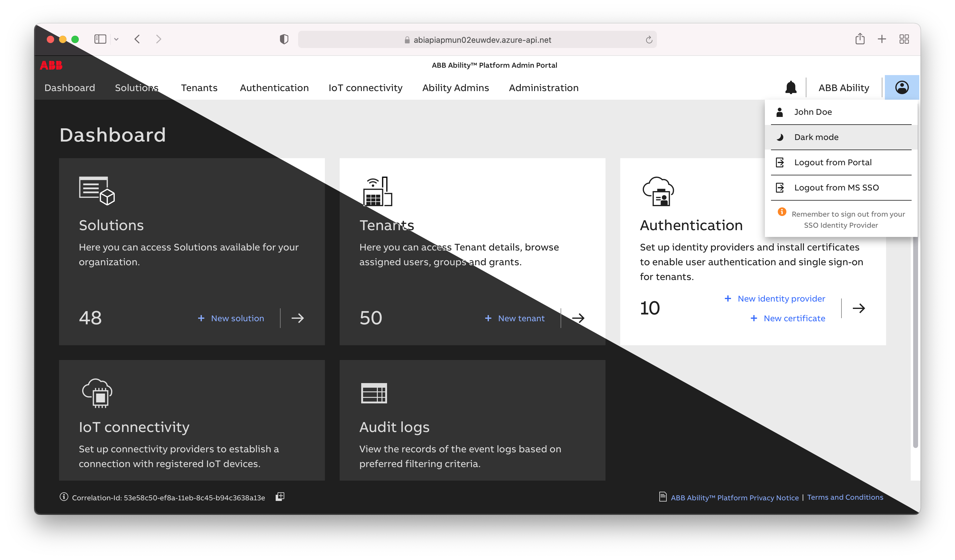
Task: Open the Safari share menu
Action: (x=860, y=39)
